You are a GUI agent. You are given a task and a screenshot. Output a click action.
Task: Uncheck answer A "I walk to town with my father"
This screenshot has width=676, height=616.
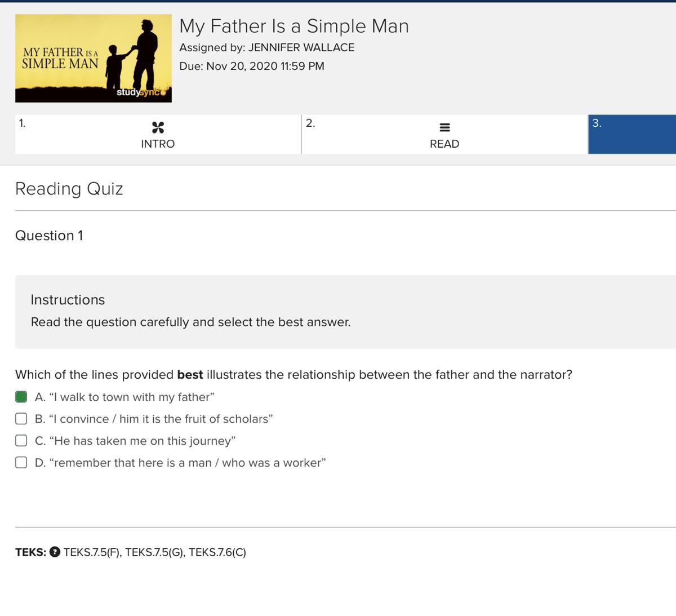[x=21, y=397]
